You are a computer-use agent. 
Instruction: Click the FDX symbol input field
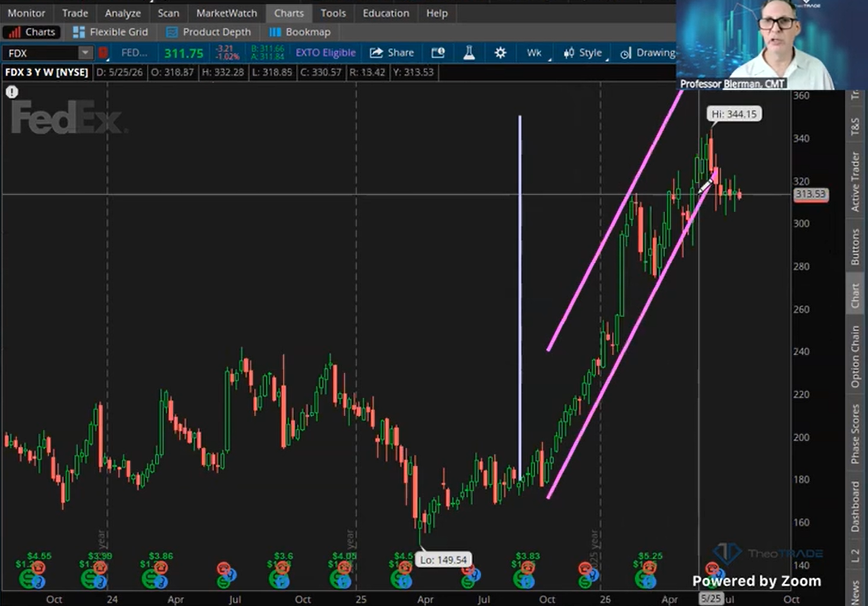(40, 53)
